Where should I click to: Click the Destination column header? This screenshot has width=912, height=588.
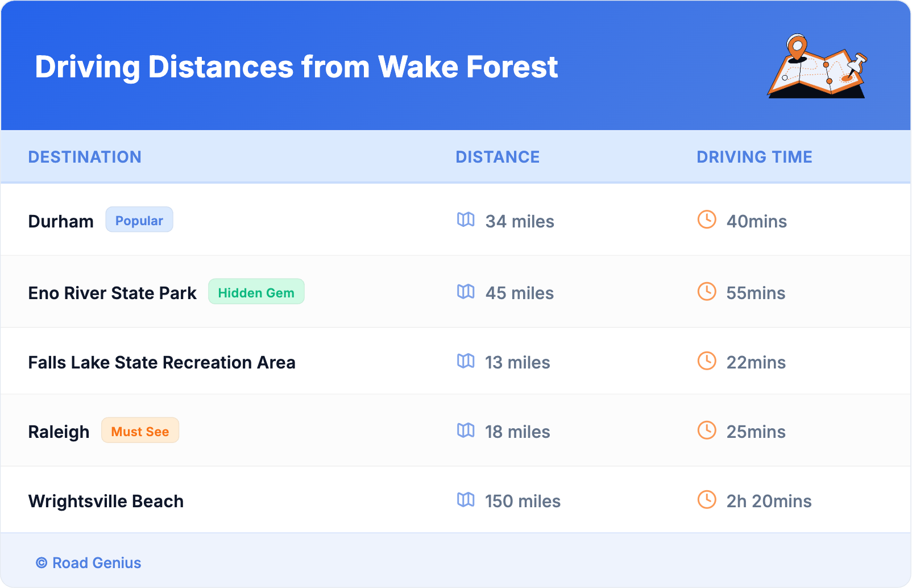[85, 157]
